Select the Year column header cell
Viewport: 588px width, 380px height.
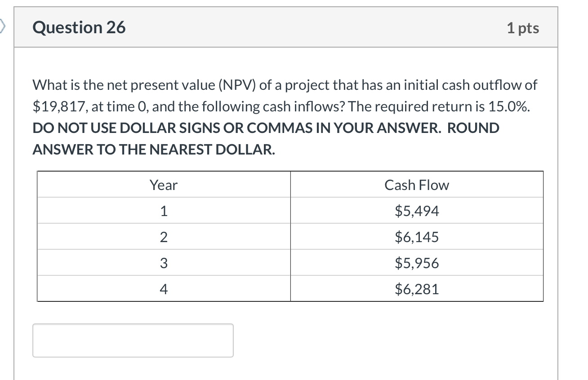163,185
